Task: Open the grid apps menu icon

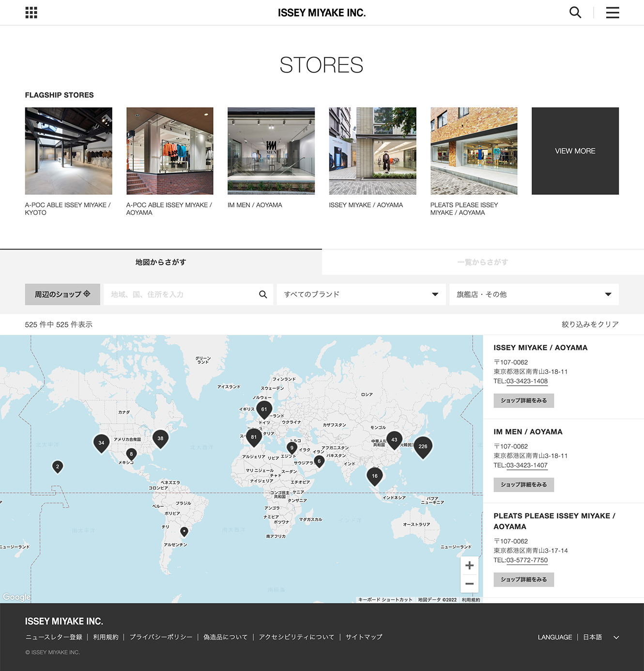Action: [x=31, y=13]
